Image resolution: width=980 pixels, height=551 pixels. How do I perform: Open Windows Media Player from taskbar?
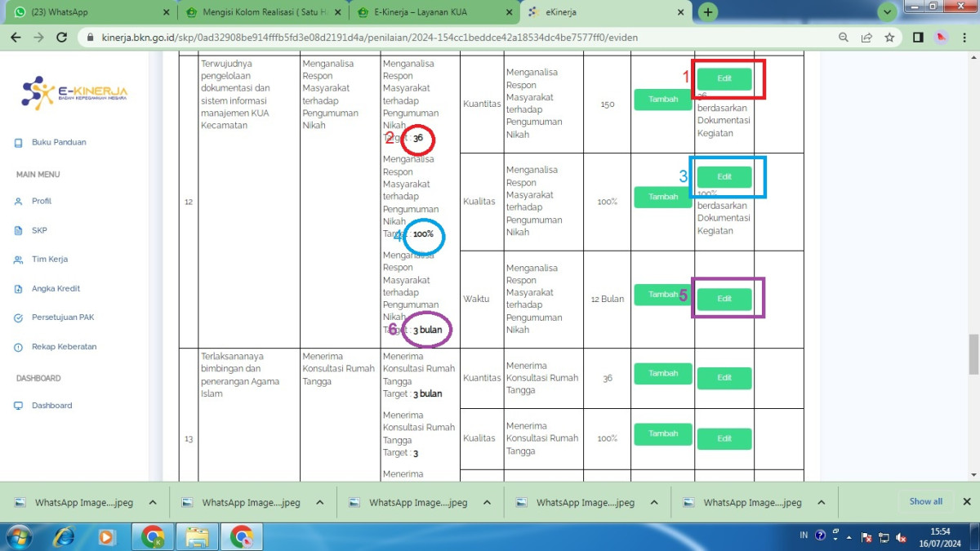click(106, 537)
